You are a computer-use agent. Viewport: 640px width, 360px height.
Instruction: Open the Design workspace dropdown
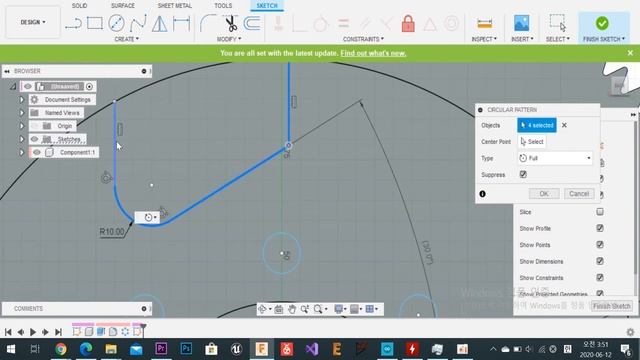pyautogui.click(x=33, y=22)
